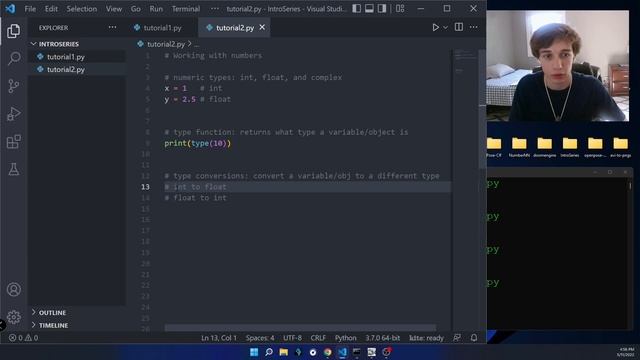
Task: Split the editor to the right
Action: [x=459, y=27]
